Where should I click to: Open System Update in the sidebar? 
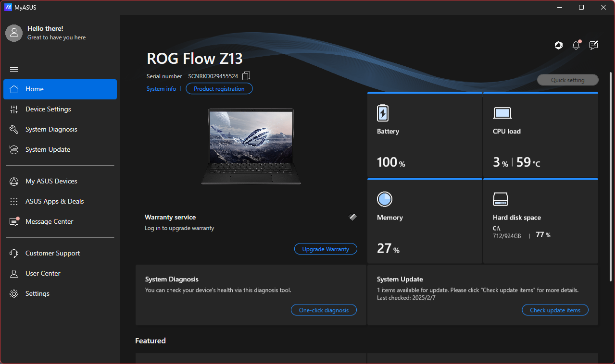[60, 150]
